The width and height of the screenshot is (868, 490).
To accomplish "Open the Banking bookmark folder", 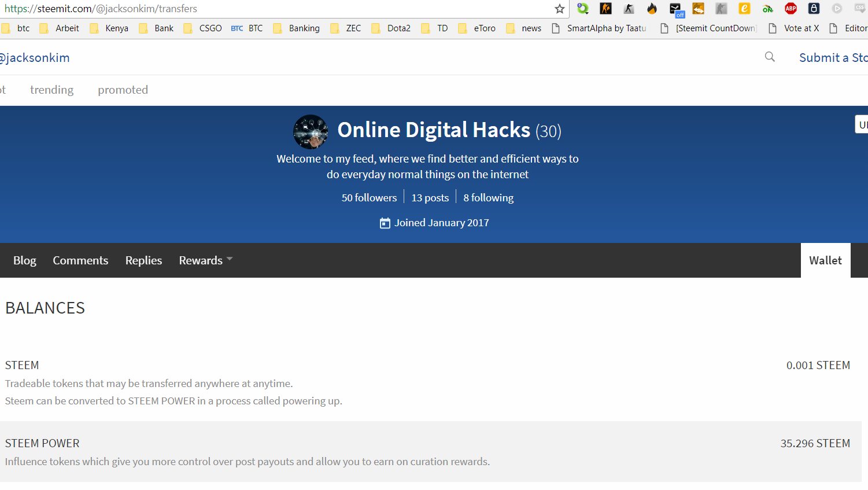I will coord(296,28).
